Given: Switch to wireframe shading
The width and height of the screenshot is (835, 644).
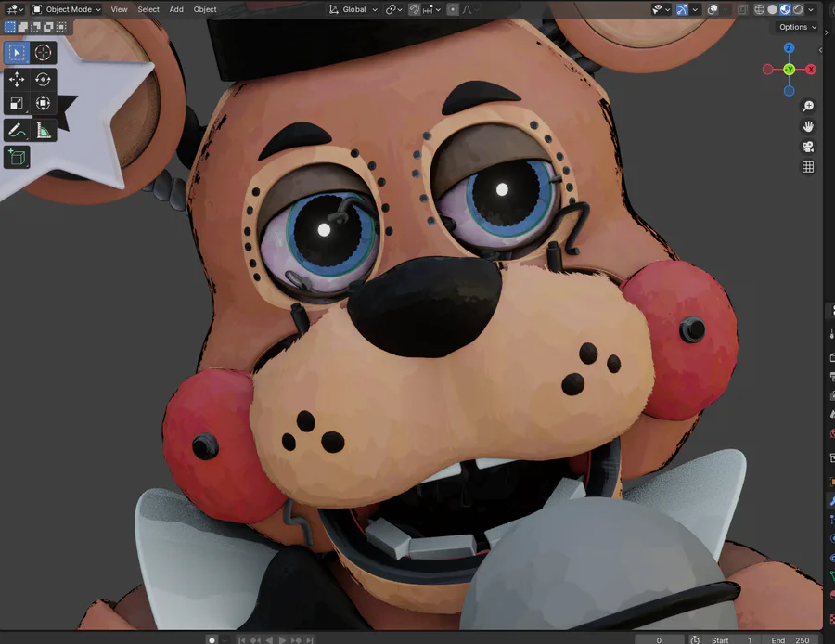Looking at the screenshot, I should click(x=759, y=9).
